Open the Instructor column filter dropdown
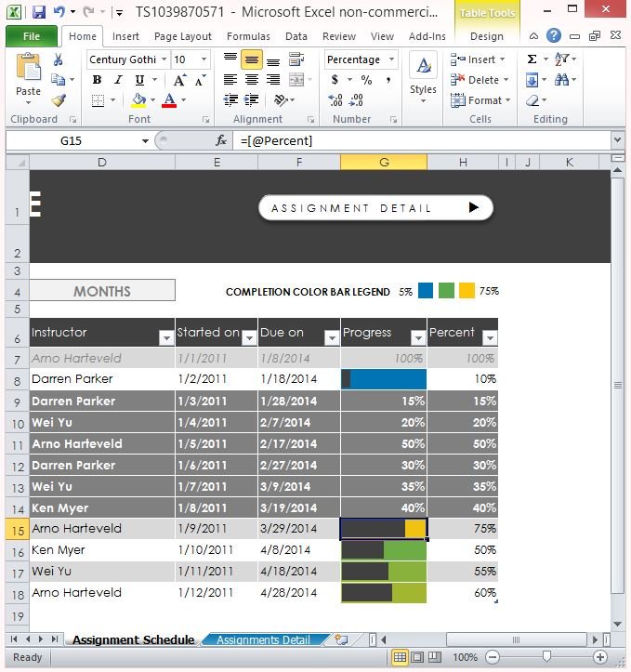The width and height of the screenshot is (631, 672). 166,338
